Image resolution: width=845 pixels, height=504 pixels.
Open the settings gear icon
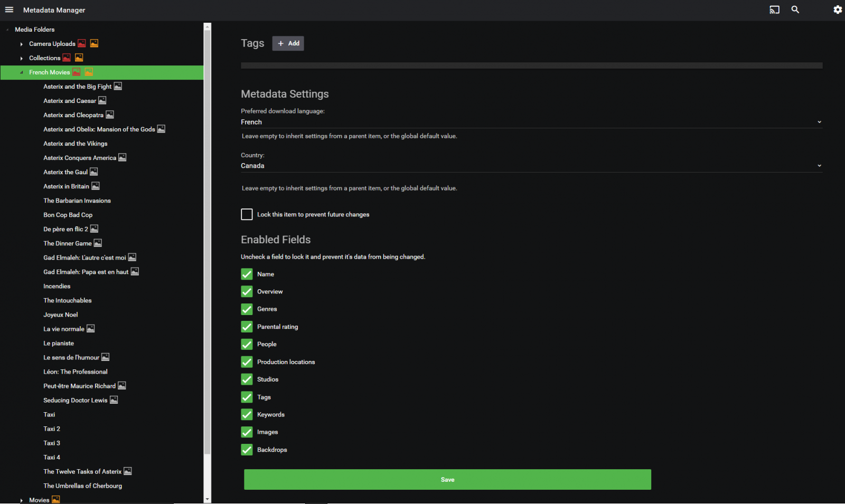837,10
